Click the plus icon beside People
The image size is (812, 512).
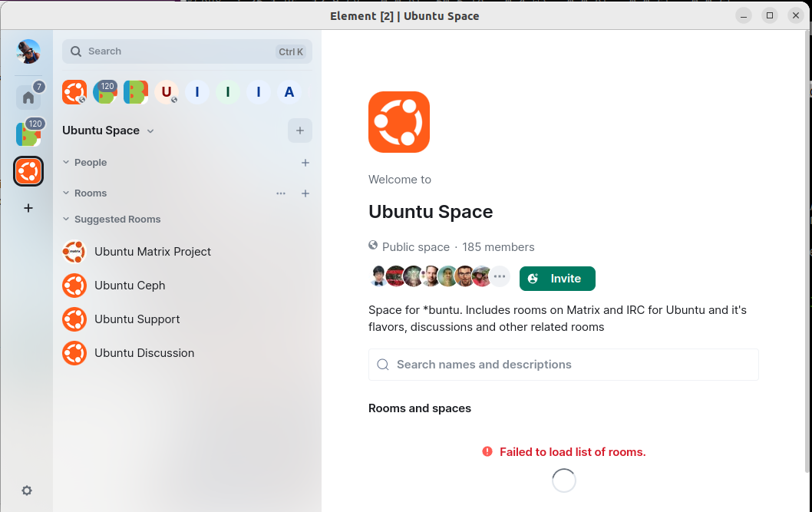point(305,163)
